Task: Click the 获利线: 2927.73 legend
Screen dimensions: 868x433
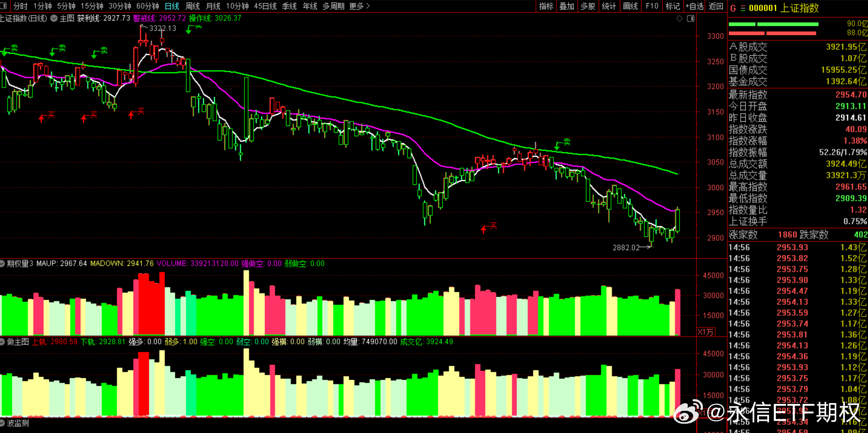Action: [104, 18]
